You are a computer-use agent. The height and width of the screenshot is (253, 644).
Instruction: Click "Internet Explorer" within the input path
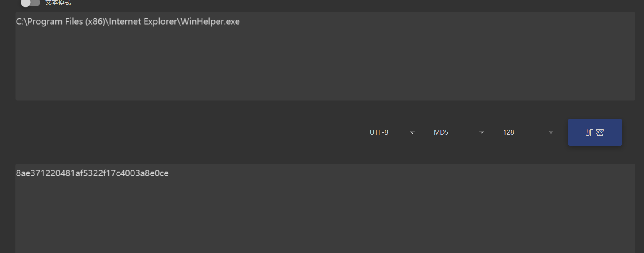143,22
